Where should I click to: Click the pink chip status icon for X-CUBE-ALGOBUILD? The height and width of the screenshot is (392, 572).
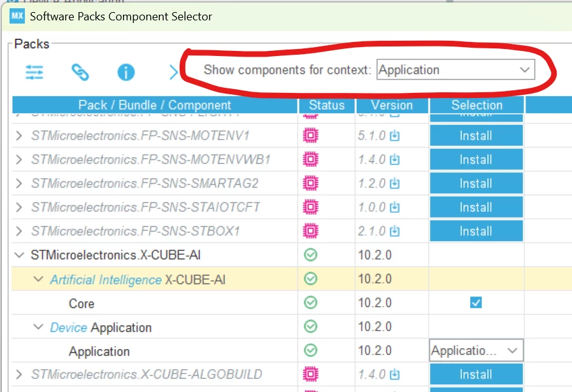click(310, 374)
